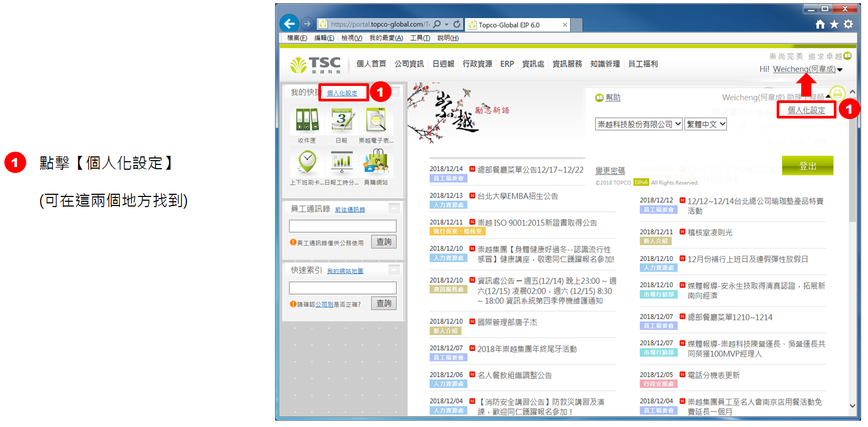The width and height of the screenshot is (868, 427).
Task: Open the 工具(T) browser menu
Action: (x=420, y=38)
